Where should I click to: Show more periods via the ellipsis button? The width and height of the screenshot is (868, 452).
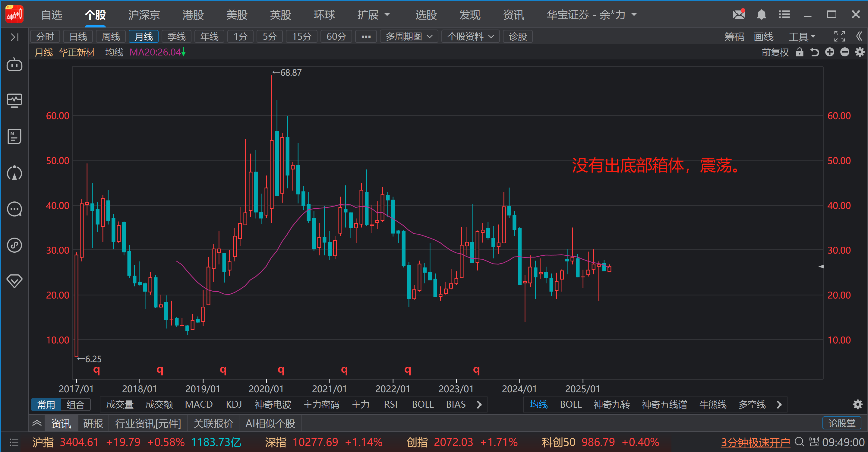point(366,36)
